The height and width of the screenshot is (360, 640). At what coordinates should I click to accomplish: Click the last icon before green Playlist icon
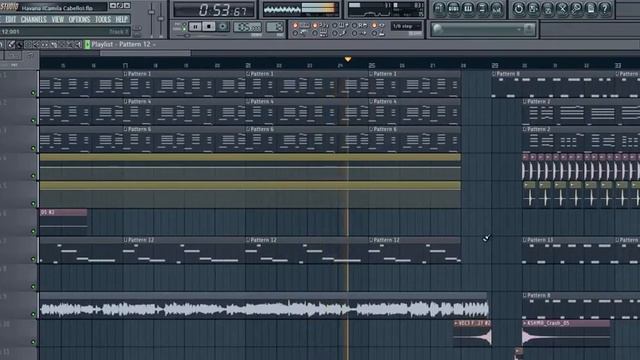[78, 44]
